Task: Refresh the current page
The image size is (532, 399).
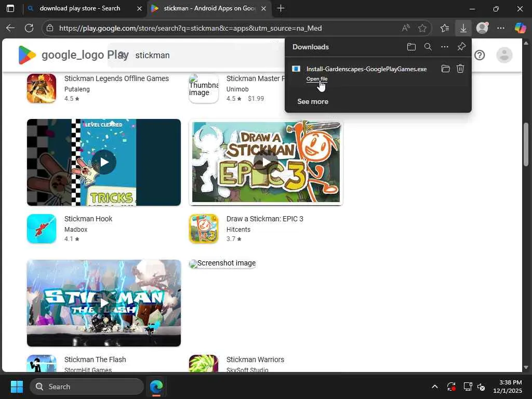Action: [29, 28]
